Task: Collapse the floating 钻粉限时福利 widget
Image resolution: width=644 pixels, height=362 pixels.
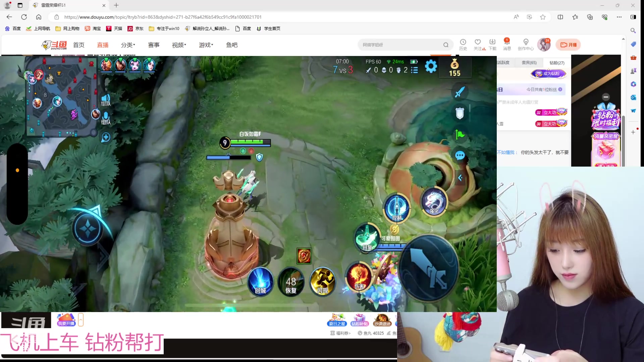Action: click(606, 97)
